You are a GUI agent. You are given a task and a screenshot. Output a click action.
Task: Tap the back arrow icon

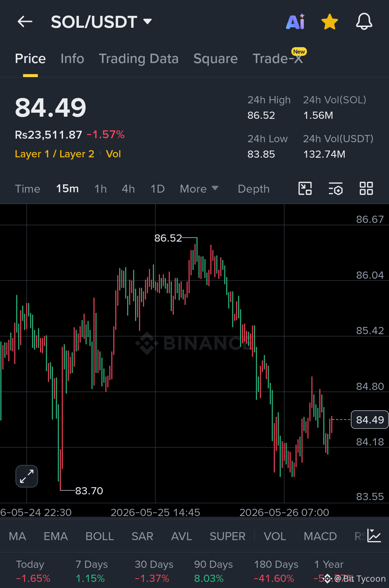click(25, 22)
